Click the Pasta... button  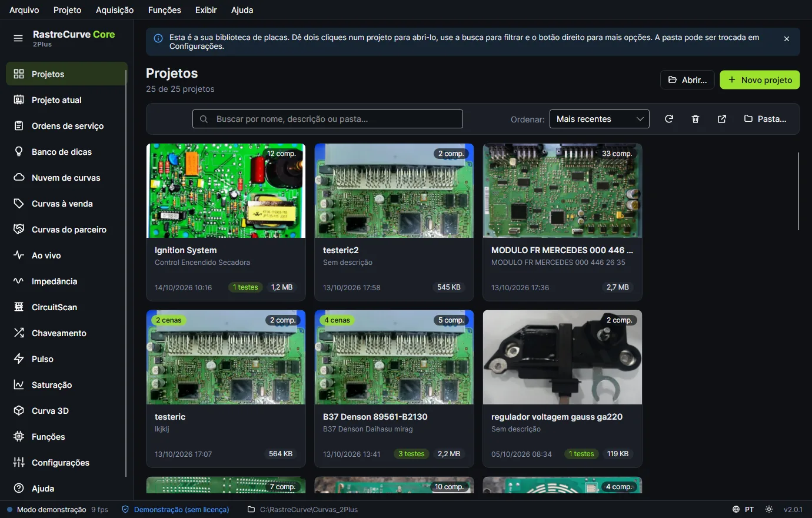coord(766,119)
